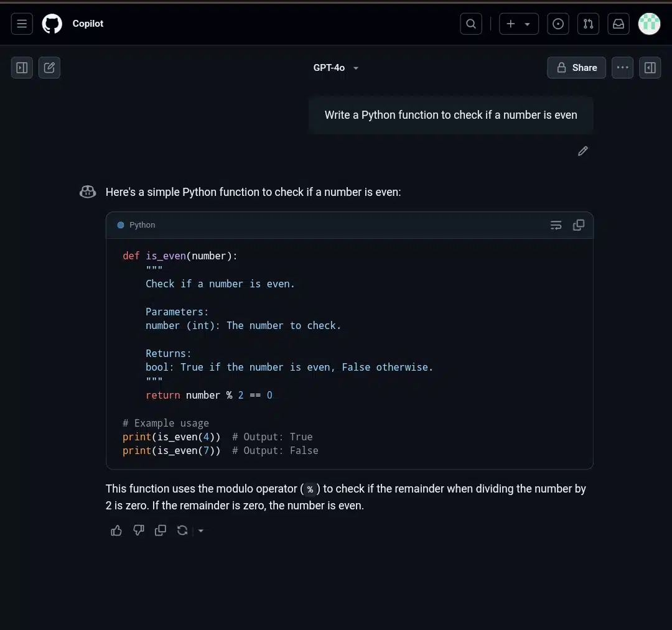Toggle the right side panel
Screen dimensions: 672x630
[x=650, y=68]
